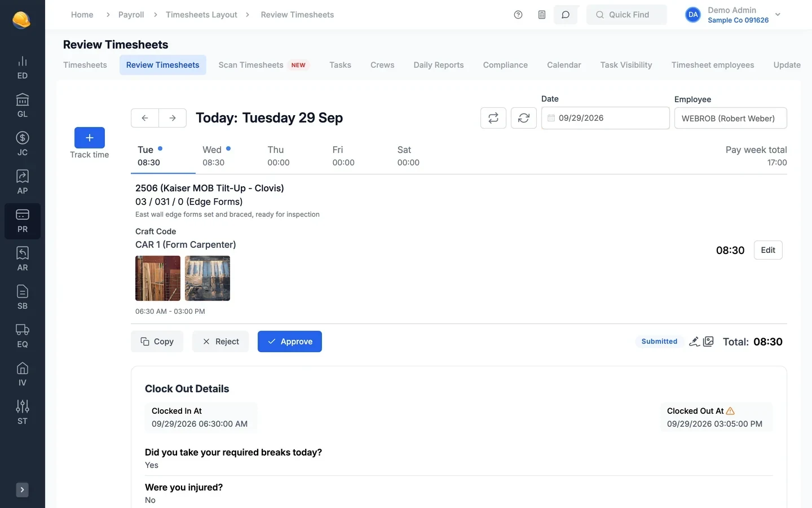The height and width of the screenshot is (508, 812).
Task: Open the chat messages icon
Action: 566,15
